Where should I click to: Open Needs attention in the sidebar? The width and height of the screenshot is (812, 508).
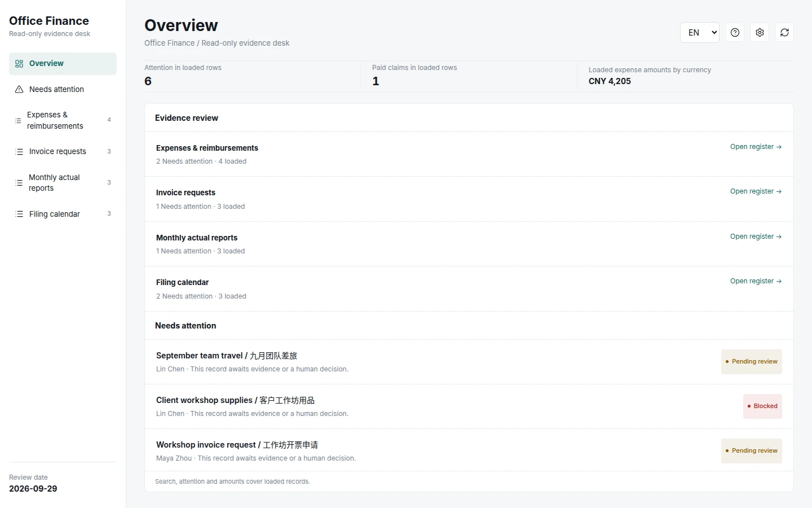click(63, 89)
